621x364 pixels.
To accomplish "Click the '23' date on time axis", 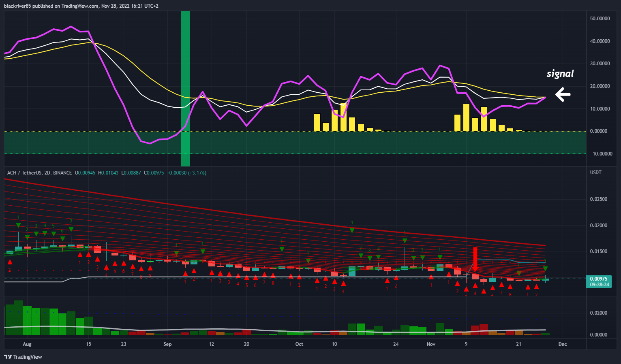I will pyautogui.click(x=124, y=344).
